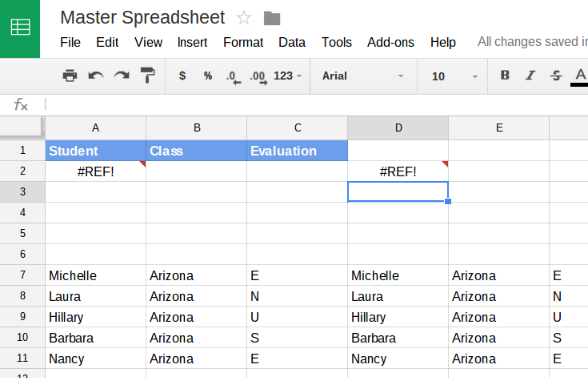Select cell A2 showing #REF!

pos(96,171)
